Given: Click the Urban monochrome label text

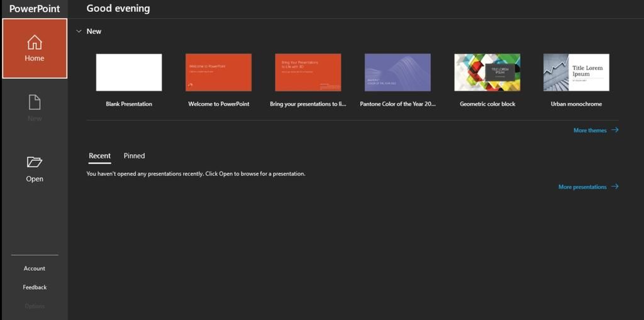Looking at the screenshot, I should click(576, 104).
